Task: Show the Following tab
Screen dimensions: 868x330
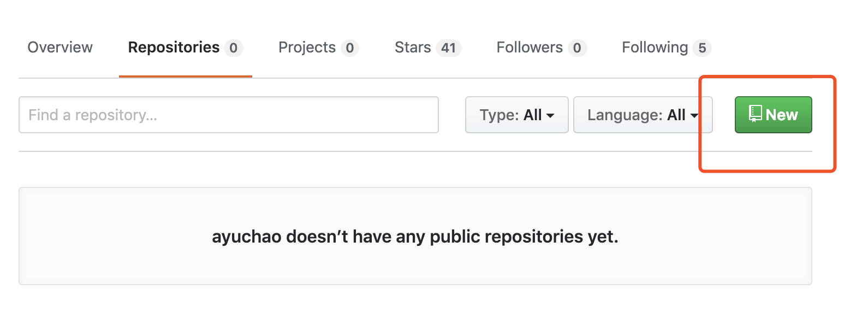Action: tap(655, 48)
